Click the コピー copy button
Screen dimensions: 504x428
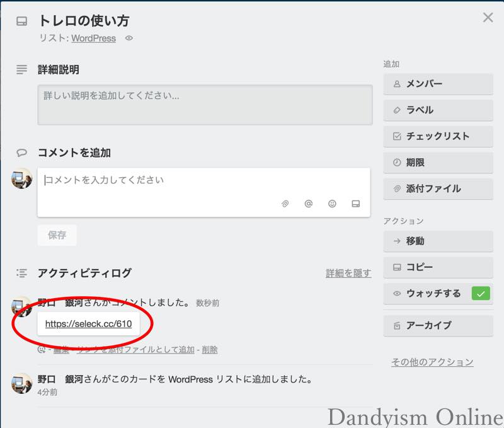438,267
